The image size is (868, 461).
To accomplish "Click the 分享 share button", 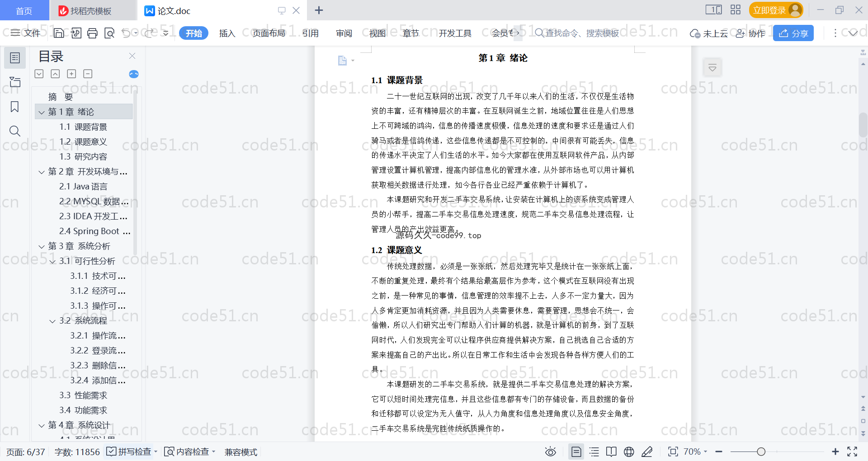I will [x=793, y=33].
